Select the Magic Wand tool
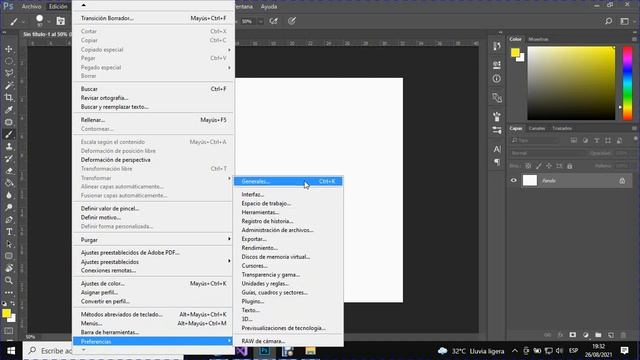The image size is (640, 360). coord(9,85)
